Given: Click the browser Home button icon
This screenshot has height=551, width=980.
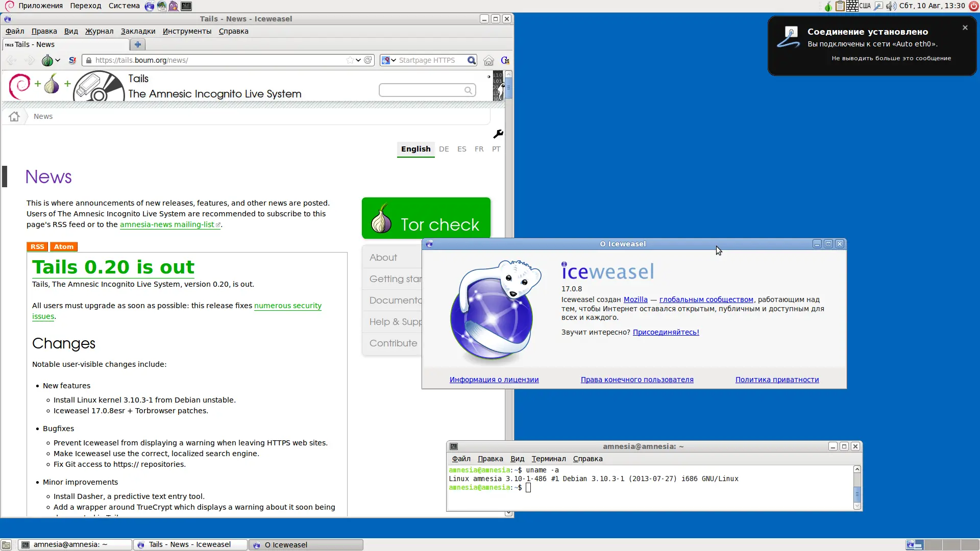Looking at the screenshot, I should (488, 60).
